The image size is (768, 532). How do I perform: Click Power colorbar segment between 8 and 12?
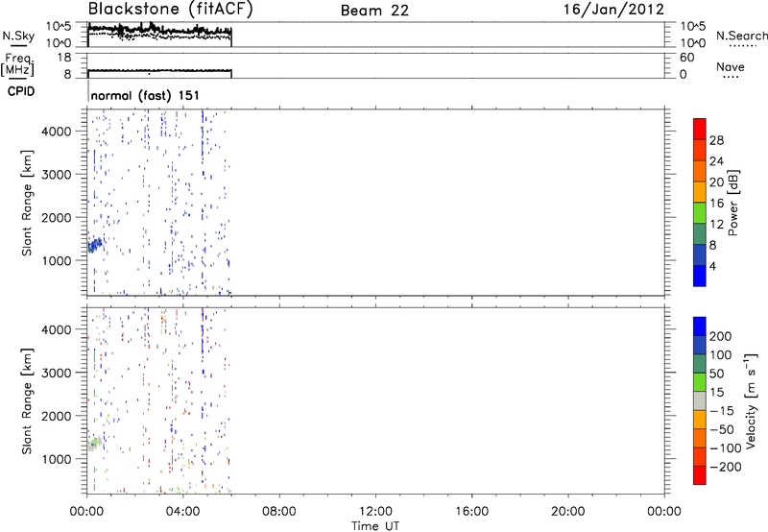tap(700, 233)
